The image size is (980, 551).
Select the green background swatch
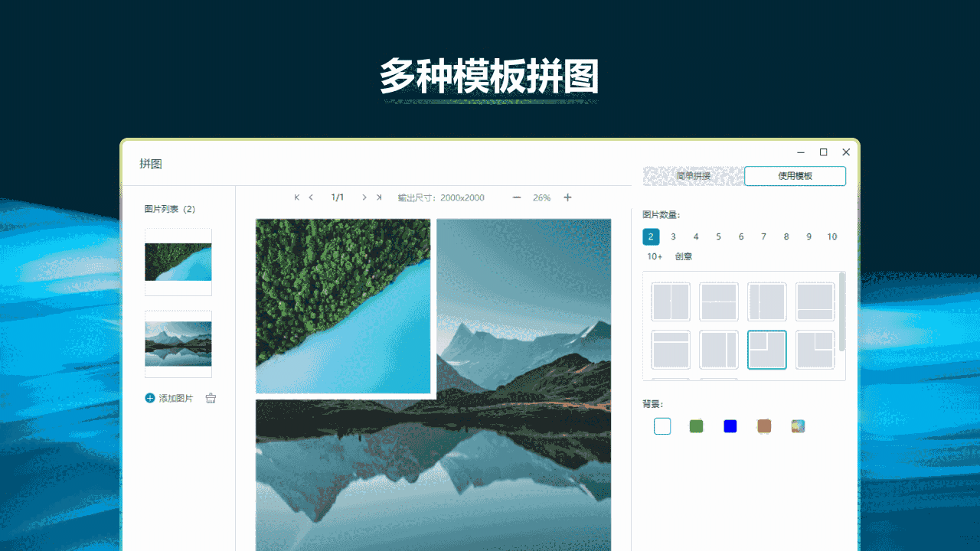696,426
